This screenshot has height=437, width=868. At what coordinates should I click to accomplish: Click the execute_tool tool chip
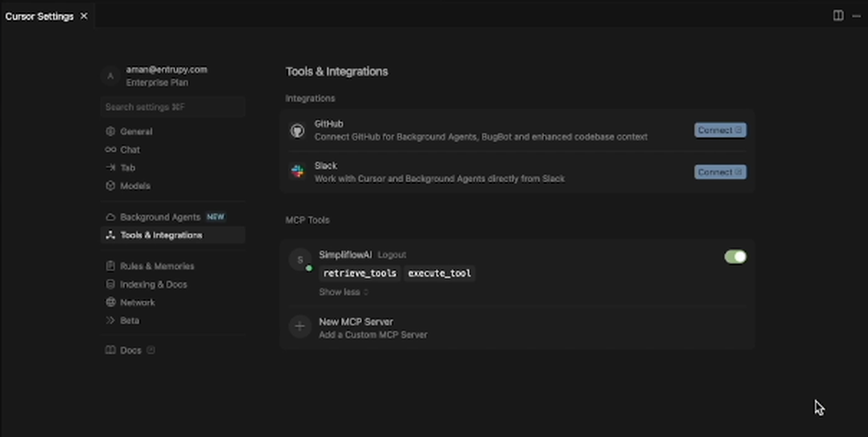pyautogui.click(x=439, y=273)
